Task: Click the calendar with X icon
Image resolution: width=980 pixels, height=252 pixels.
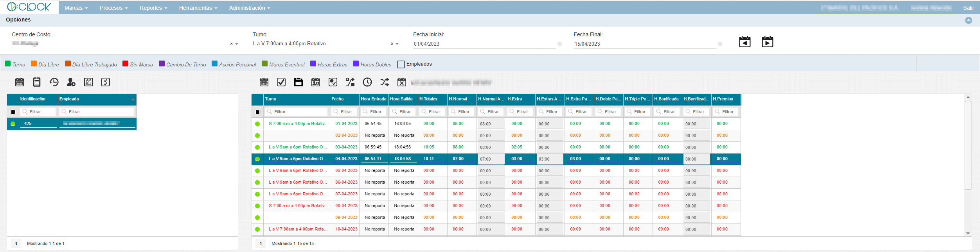Action: 402,82
